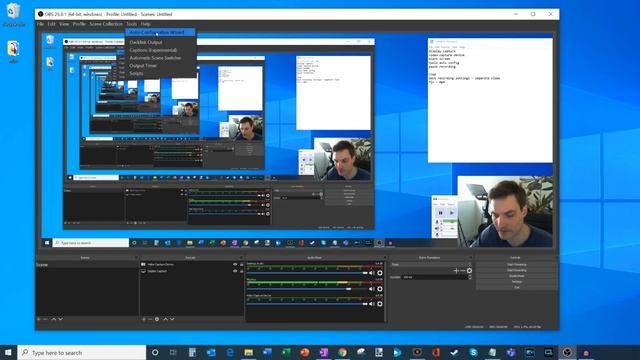The image size is (640, 360).
Task: Move source down with the arrow in Sources panel
Action: [172, 319]
